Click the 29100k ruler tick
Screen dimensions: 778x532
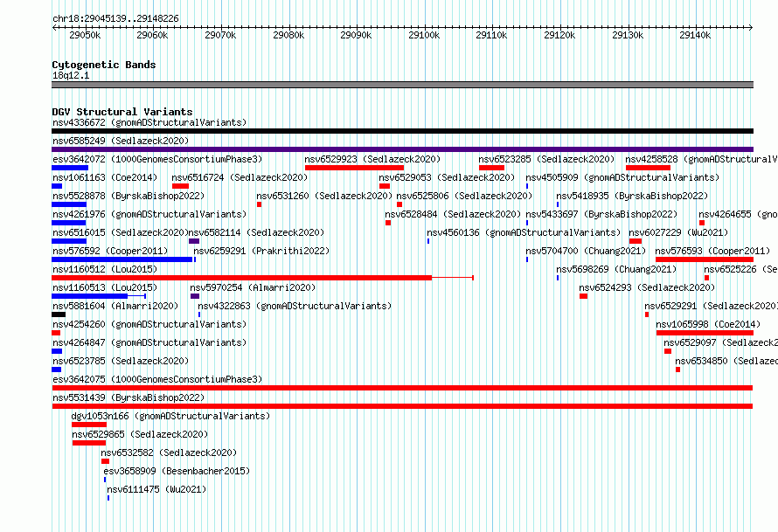424,35
